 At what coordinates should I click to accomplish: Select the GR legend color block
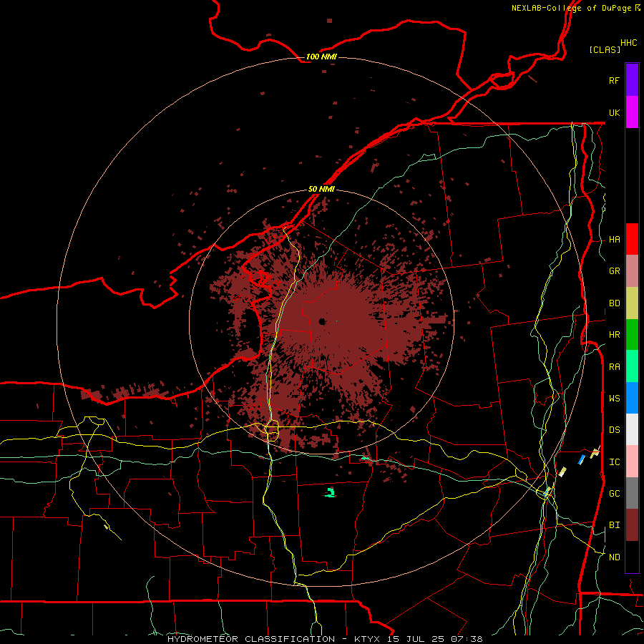click(x=632, y=271)
